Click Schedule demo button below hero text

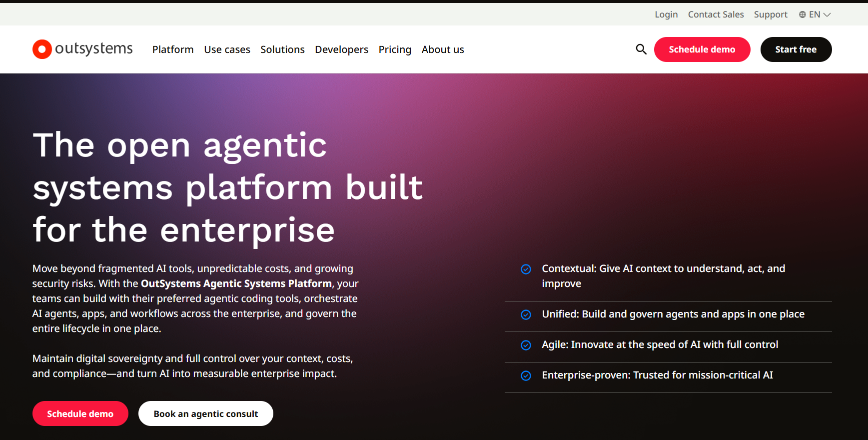(80, 413)
